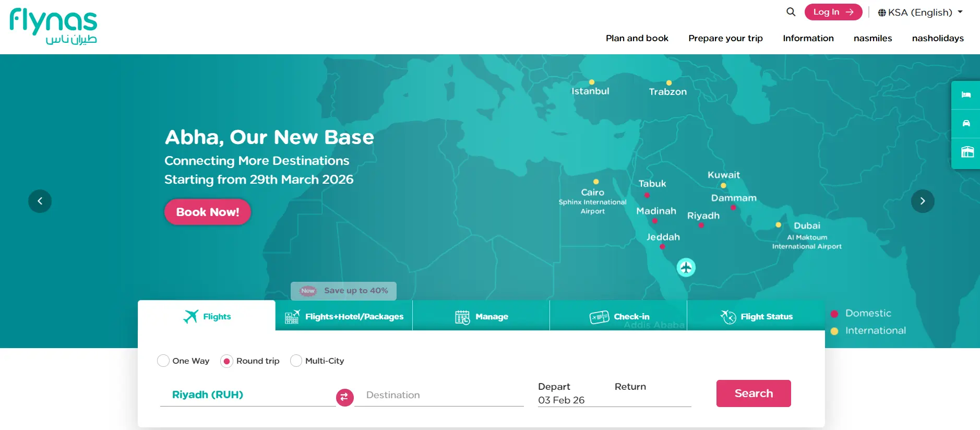Viewport: 980px width, 430px height.
Task: Click Istanbul marker on map
Action: click(592, 82)
